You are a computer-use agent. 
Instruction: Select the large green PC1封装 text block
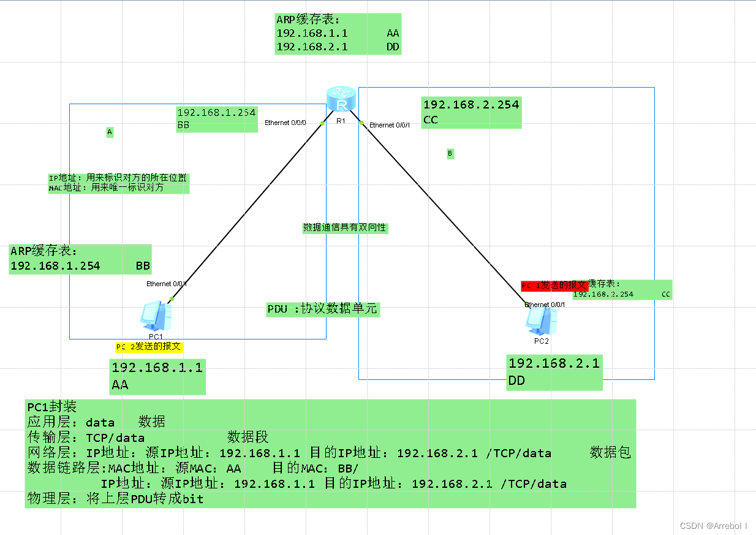329,452
